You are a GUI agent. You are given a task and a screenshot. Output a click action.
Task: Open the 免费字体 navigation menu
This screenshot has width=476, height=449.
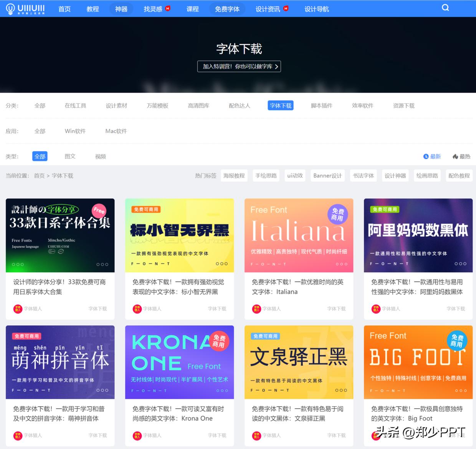click(x=227, y=9)
